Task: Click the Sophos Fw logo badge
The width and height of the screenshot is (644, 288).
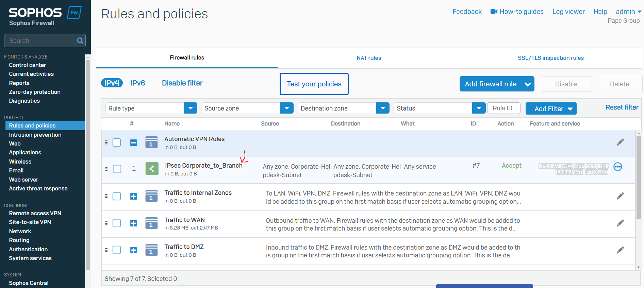Action: [74, 13]
